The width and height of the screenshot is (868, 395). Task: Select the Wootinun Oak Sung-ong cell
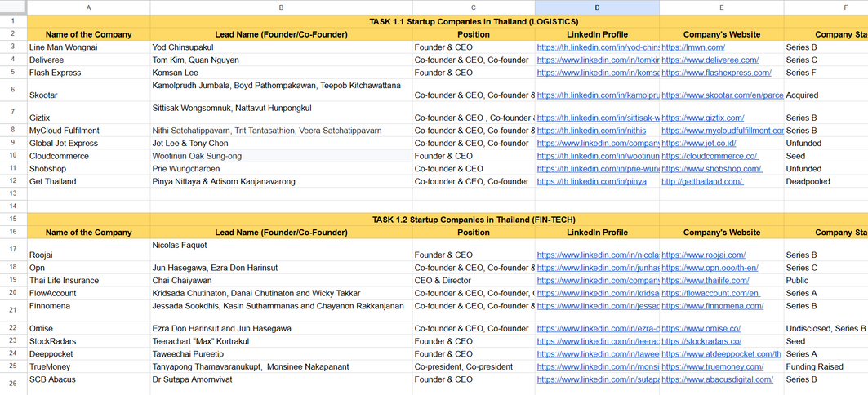[x=281, y=156]
